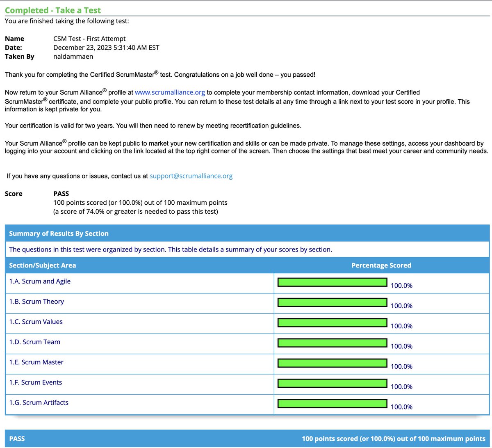Image resolution: width=492 pixels, height=448 pixels.
Task: Click the support@scrumalliance.org email link
Action: (191, 176)
